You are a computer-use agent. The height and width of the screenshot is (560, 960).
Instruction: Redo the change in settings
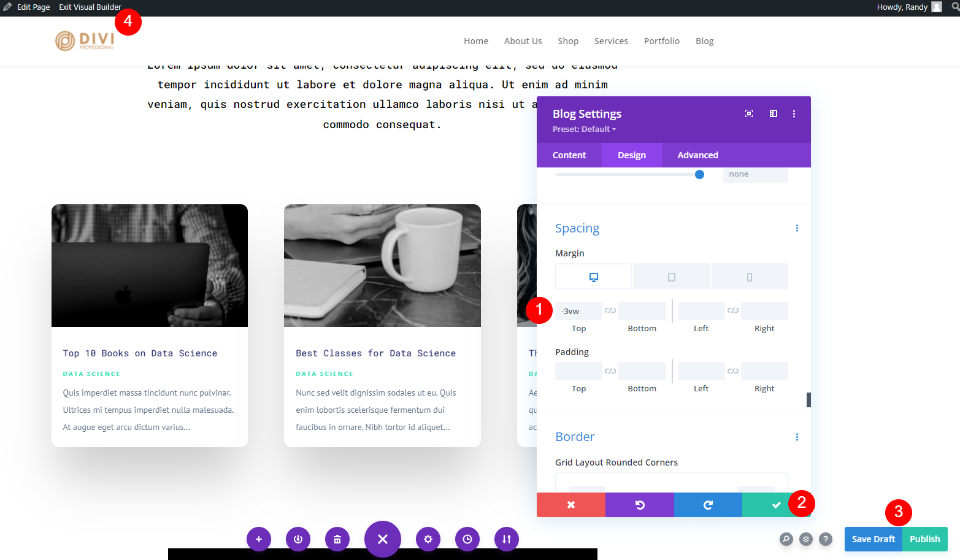(708, 505)
